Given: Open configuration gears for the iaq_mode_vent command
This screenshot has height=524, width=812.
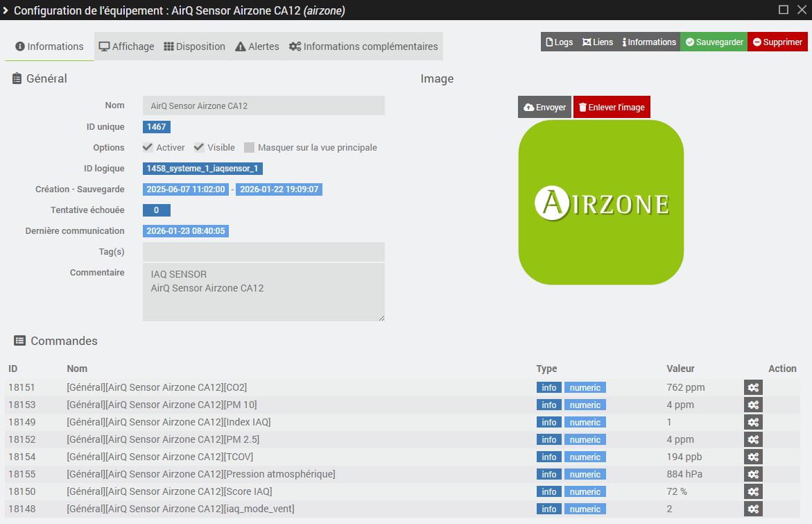Looking at the screenshot, I should coord(753,509).
